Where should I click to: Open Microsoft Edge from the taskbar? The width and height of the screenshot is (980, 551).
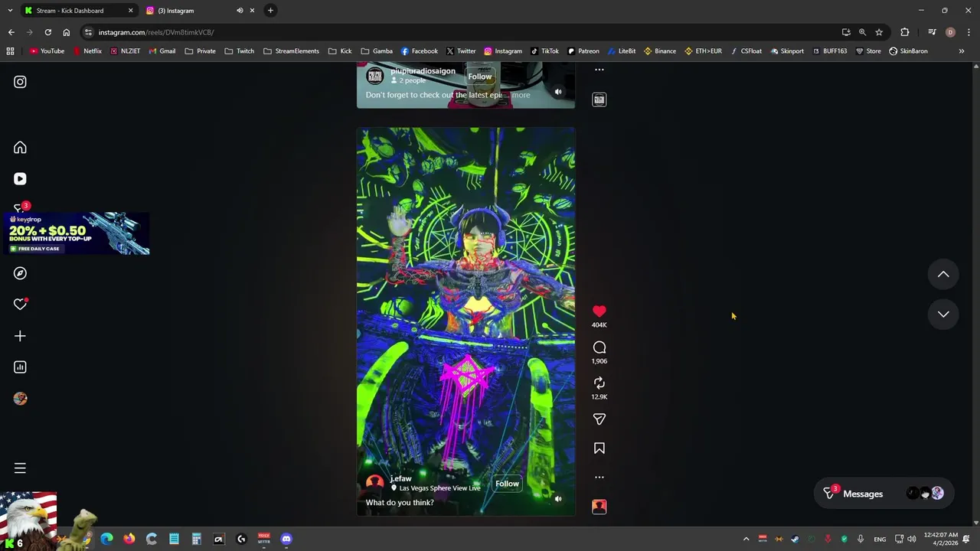106,539
